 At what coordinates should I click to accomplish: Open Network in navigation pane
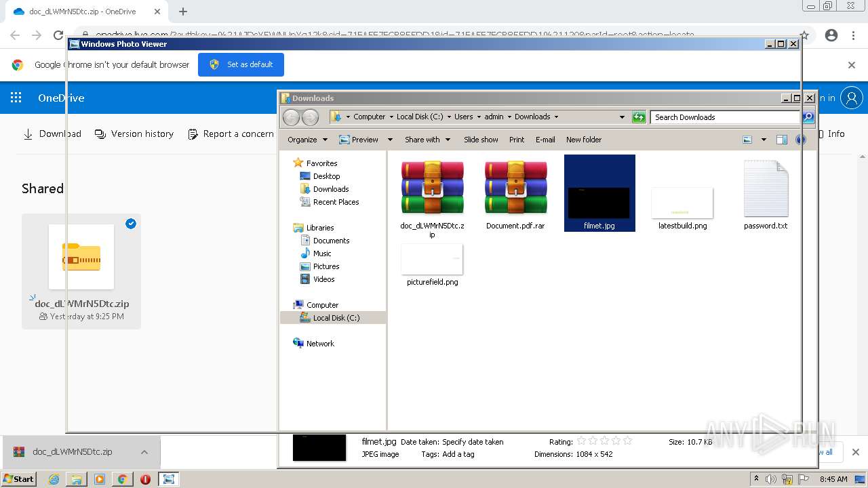320,344
